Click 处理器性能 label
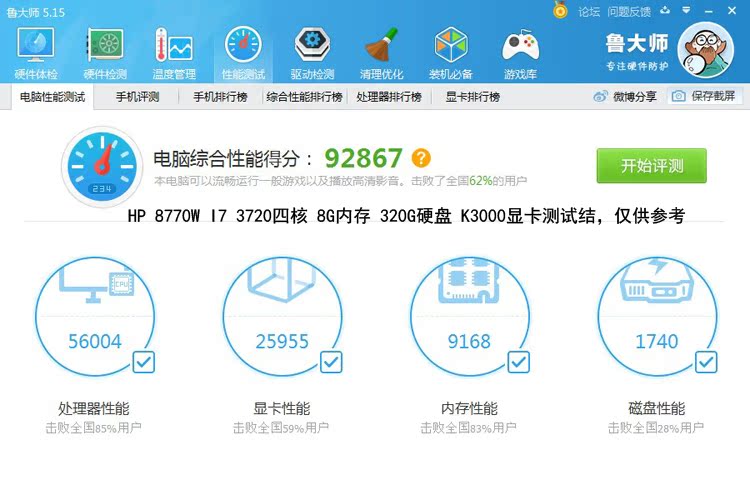Viewport: 750px width, 500px height. point(94,408)
